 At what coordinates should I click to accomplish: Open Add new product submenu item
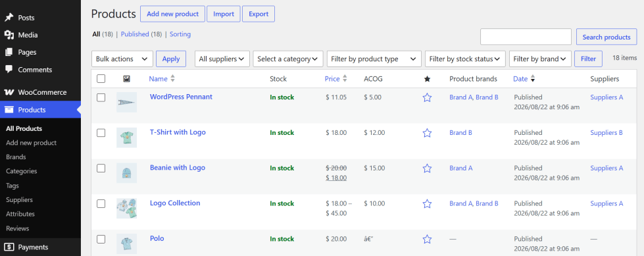pyautogui.click(x=31, y=143)
